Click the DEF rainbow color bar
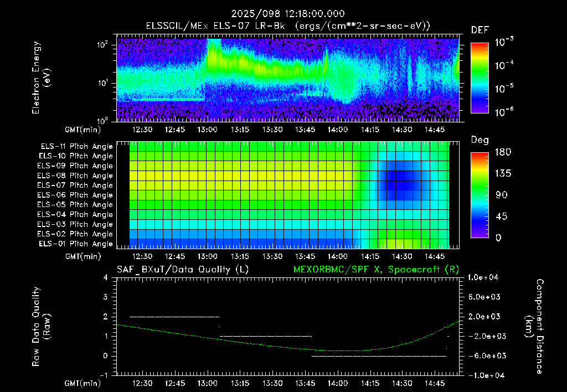Image resolution: width=567 pixels, height=392 pixels. pyautogui.click(x=480, y=78)
